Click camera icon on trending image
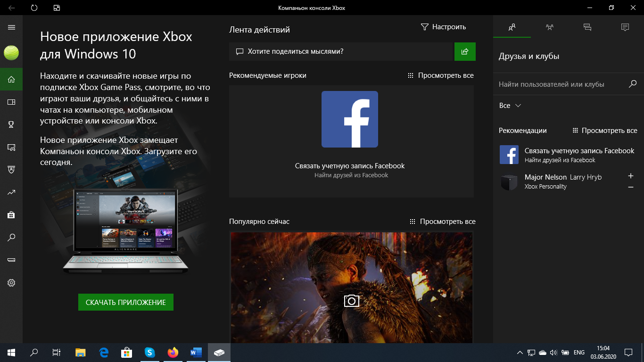This screenshot has width=644, height=362. (351, 301)
